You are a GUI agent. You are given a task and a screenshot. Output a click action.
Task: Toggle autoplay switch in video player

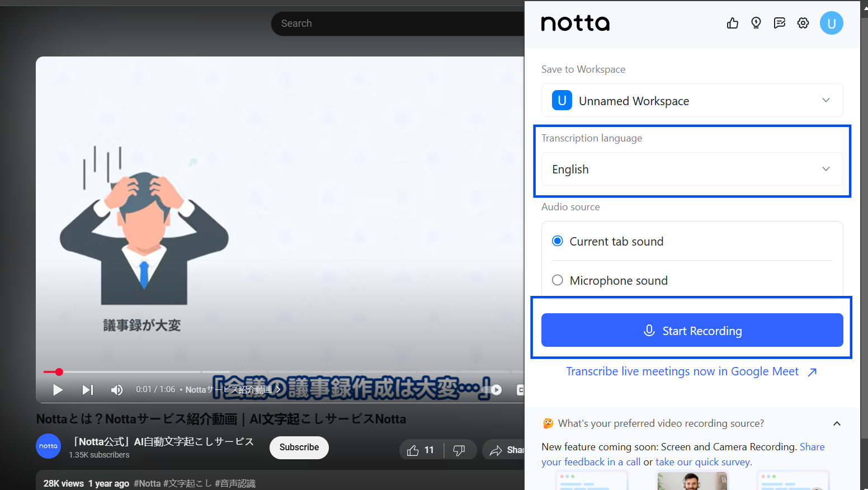click(x=493, y=389)
